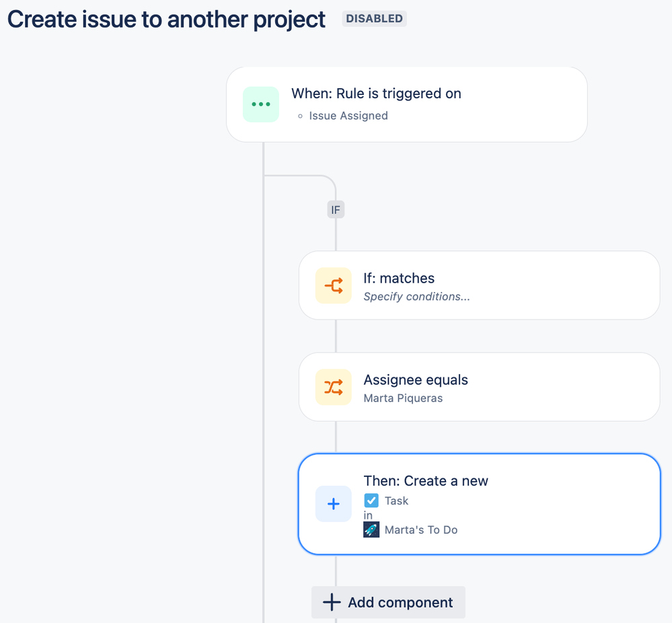This screenshot has width=672, height=623.
Task: Click the blue plus action icon
Action: pyautogui.click(x=334, y=504)
